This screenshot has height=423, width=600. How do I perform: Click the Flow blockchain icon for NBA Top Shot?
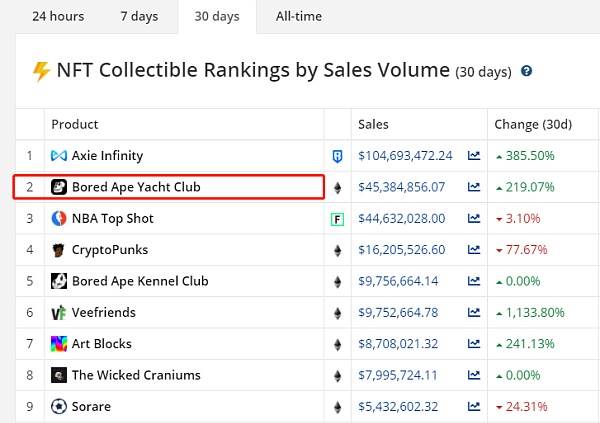tap(337, 219)
